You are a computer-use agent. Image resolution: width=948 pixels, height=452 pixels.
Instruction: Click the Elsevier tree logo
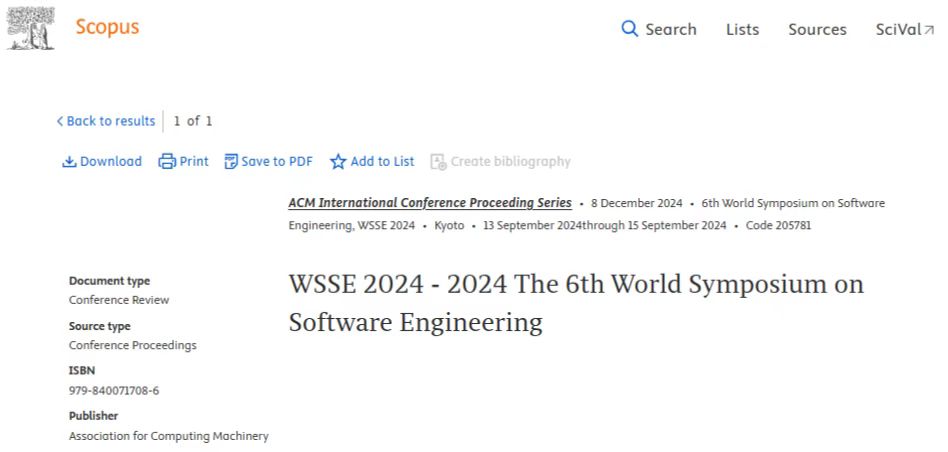point(31,28)
